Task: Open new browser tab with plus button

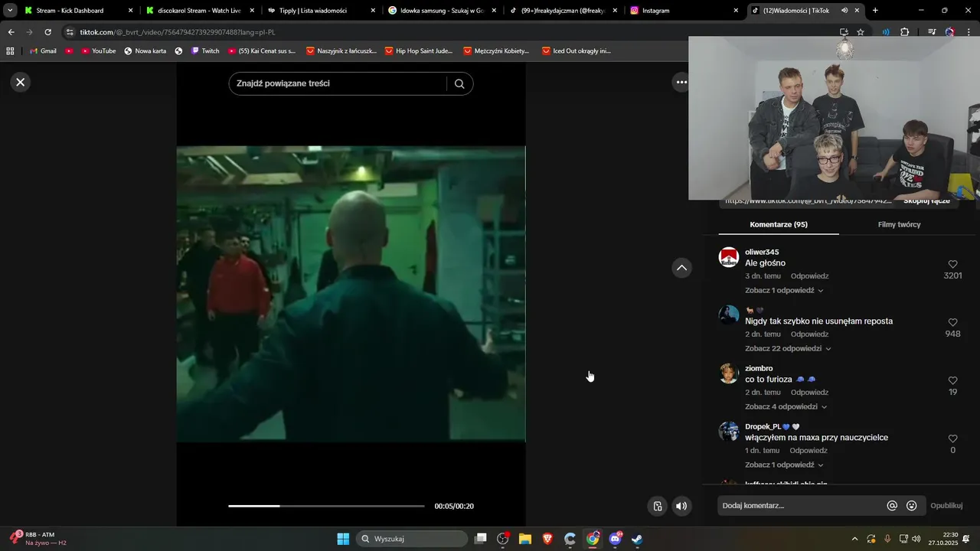Action: [x=875, y=11]
